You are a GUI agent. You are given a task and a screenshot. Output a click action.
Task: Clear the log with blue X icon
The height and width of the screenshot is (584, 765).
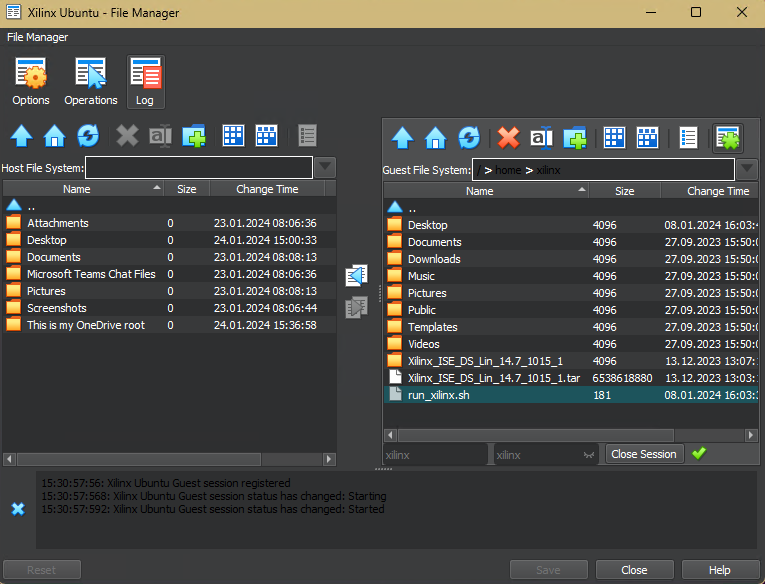[x=18, y=509]
